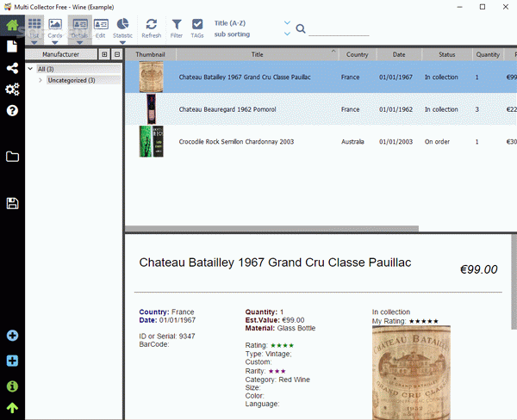Viewport: 517px width, 420px height.
Task: Open Statistic dropdown arrow
Action: tap(122, 42)
